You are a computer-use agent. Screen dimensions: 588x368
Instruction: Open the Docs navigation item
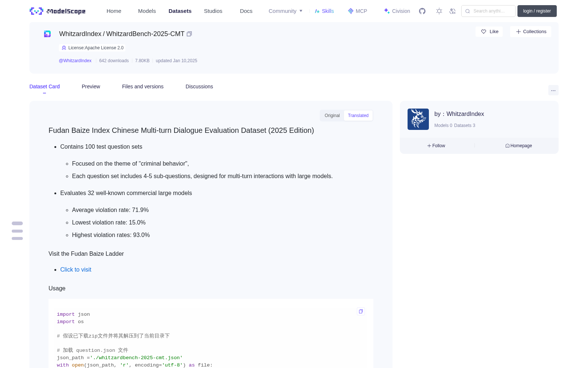(246, 11)
